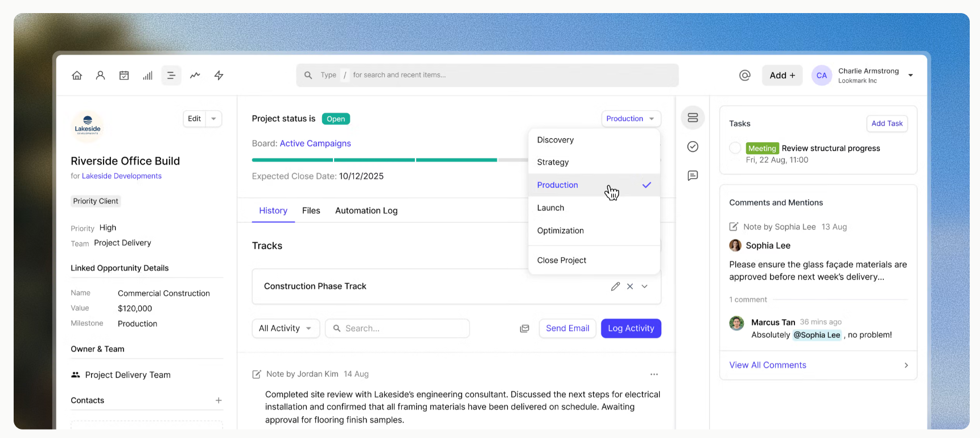The height and width of the screenshot is (438, 980).
Task: Choose Close Project from the menu
Action: click(x=594, y=260)
